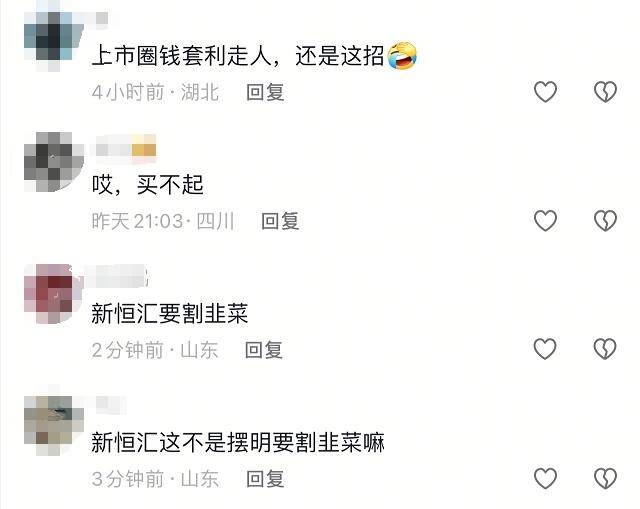Reply to the 4小时前 Hubei comment
The width and height of the screenshot is (640, 509).
click(265, 92)
